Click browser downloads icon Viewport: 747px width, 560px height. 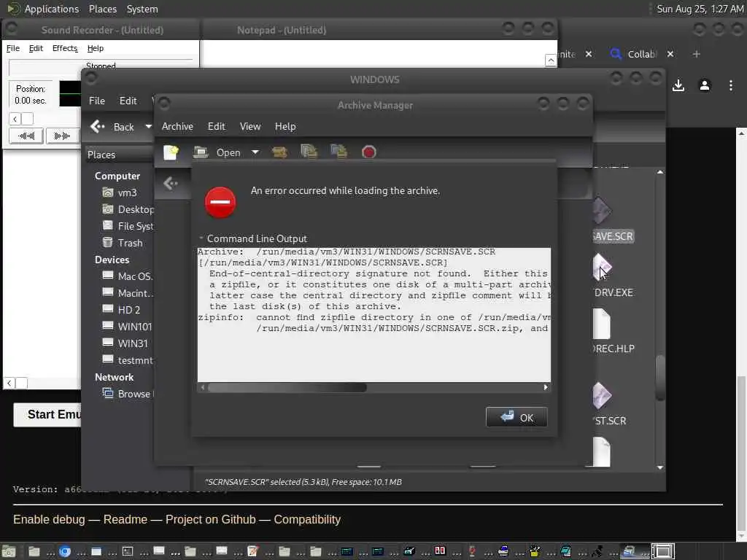tap(678, 86)
